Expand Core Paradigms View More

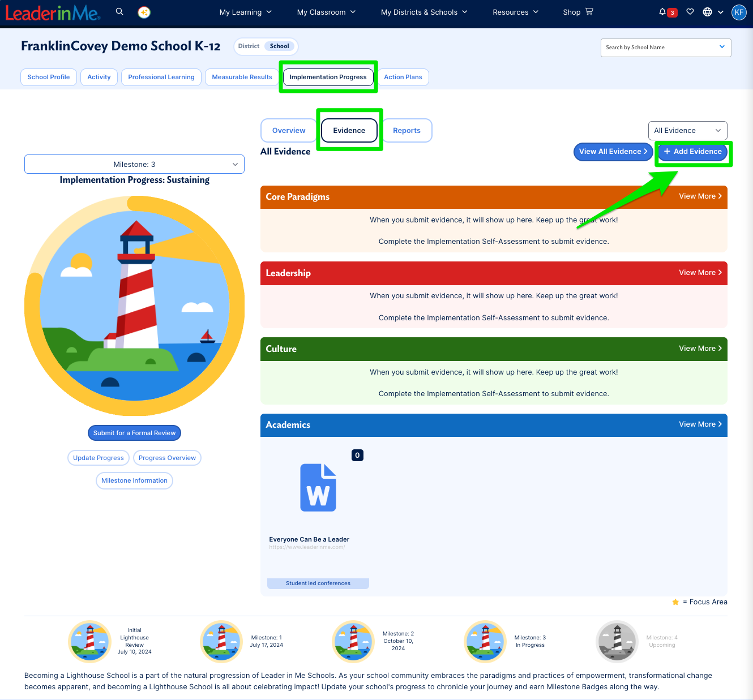700,196
